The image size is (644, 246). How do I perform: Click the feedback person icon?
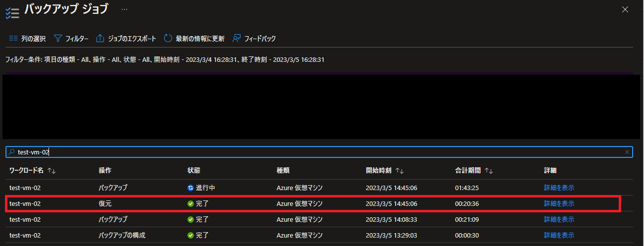pos(236,38)
